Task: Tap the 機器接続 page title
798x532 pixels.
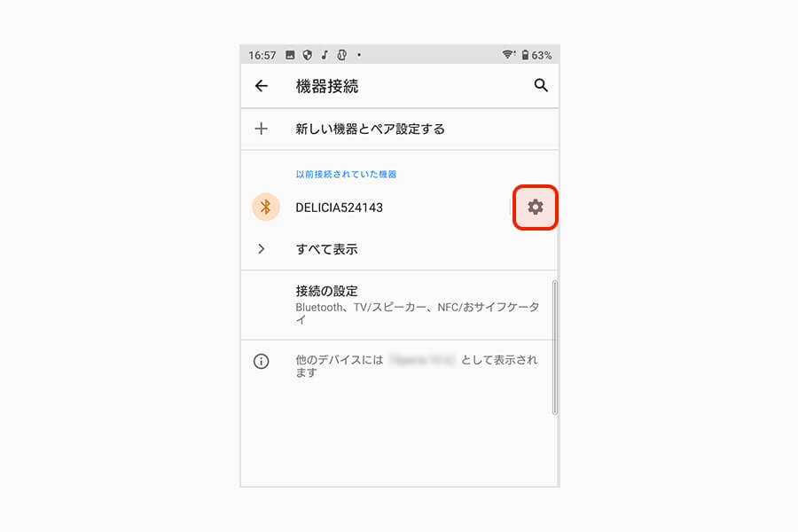Action: pos(326,86)
